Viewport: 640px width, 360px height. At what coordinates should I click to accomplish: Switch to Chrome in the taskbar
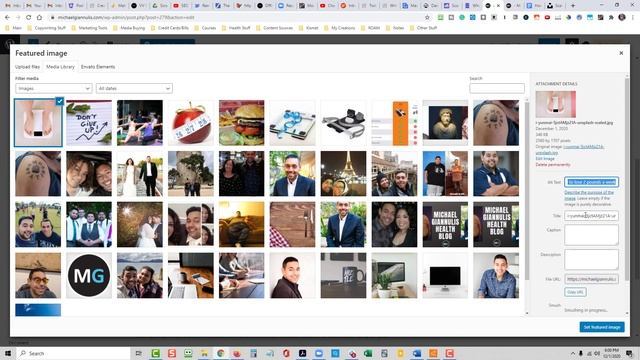[x=220, y=353]
